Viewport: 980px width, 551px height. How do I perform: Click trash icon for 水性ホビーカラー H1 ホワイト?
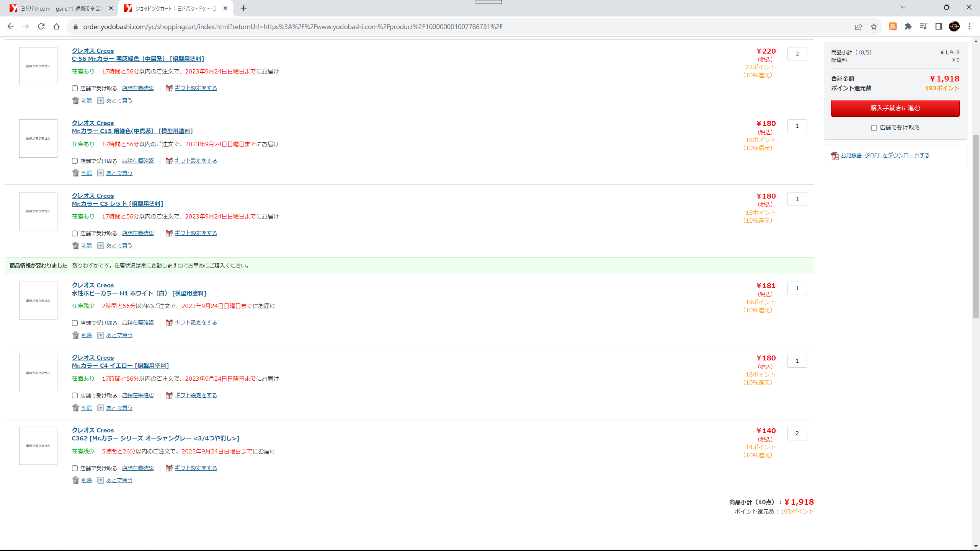(75, 335)
